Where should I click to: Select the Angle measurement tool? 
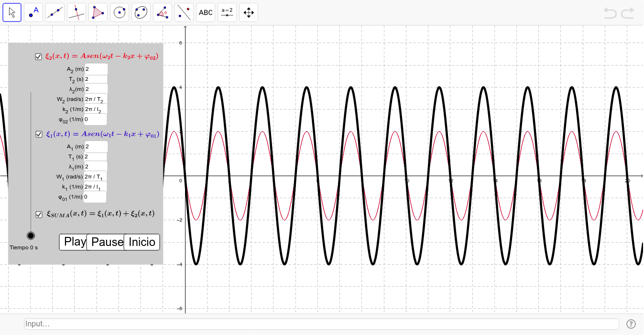click(x=163, y=12)
